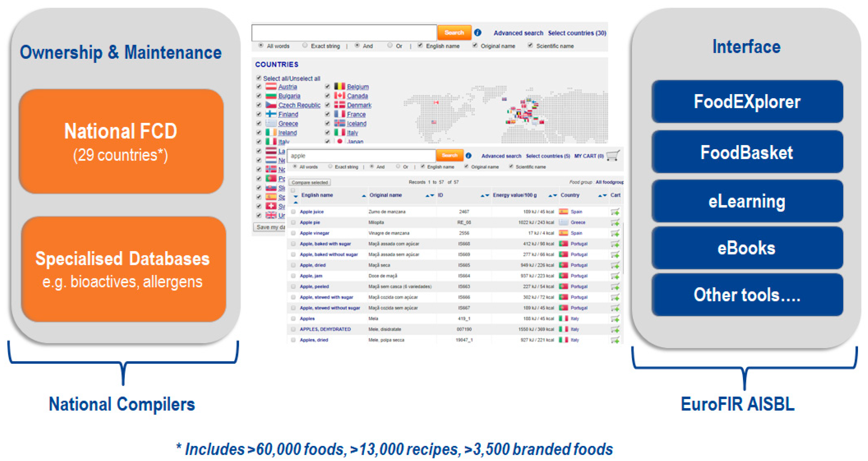Image resolution: width=868 pixels, height=461 pixels.
Task: Click the world map of country flags
Action: [x=505, y=115]
